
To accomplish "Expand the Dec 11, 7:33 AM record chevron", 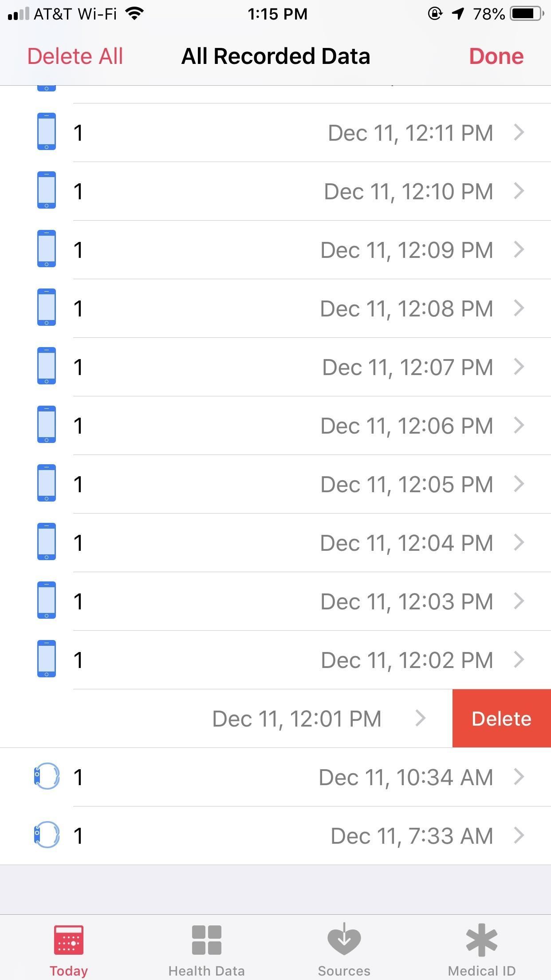I will coord(519,835).
